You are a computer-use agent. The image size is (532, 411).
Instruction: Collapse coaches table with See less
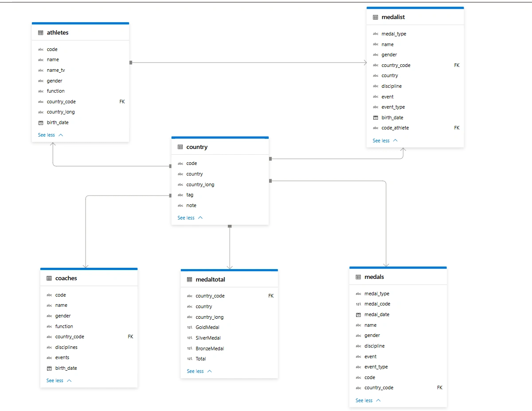(x=59, y=380)
